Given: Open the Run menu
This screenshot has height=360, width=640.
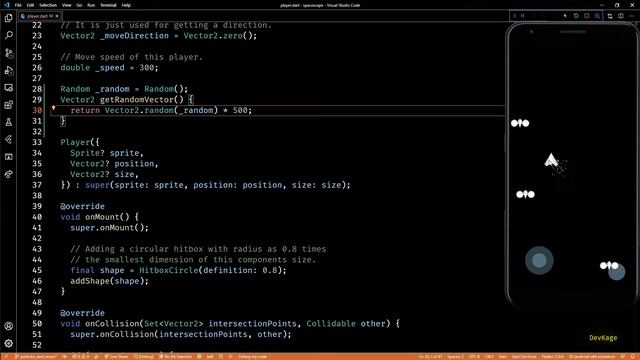Looking at the screenshot, I should click(x=91, y=5).
